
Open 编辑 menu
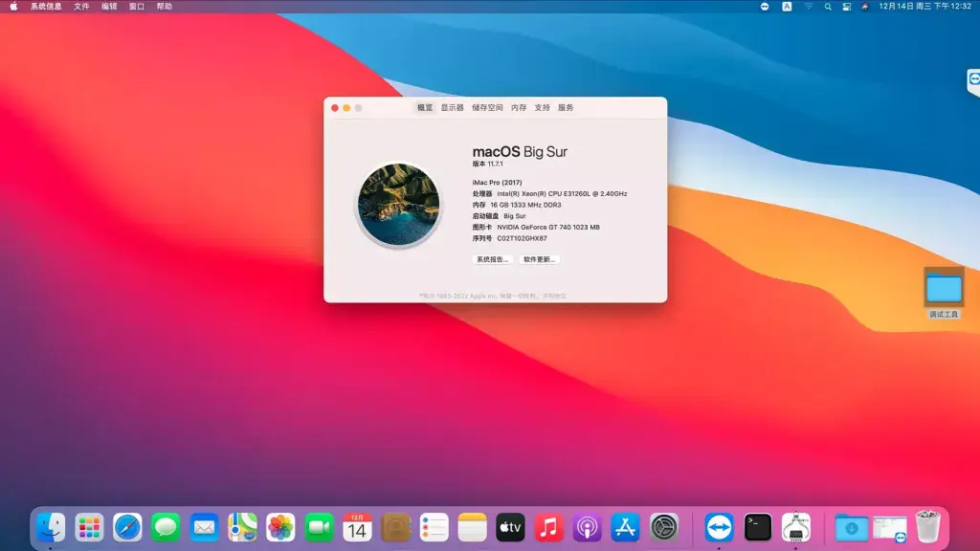pos(109,7)
